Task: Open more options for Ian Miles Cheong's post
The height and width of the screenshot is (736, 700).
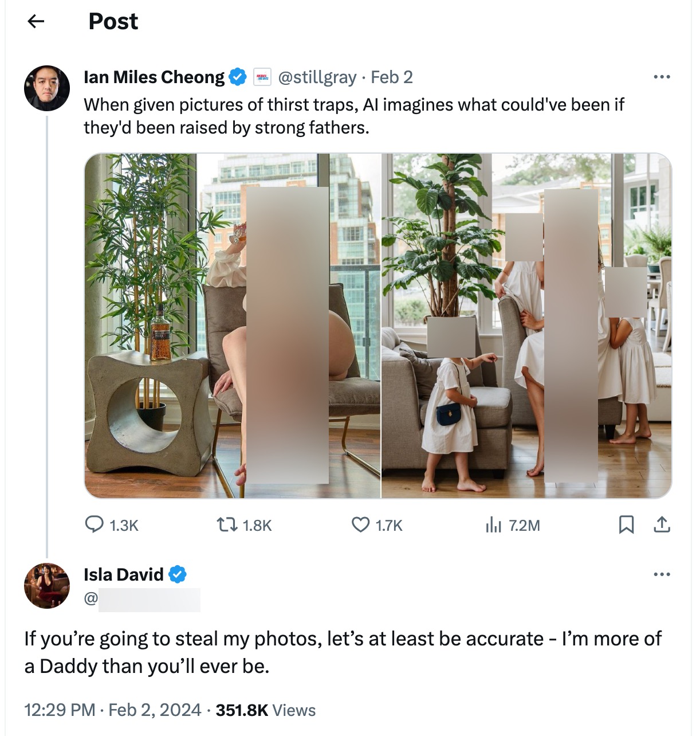Action: (662, 77)
